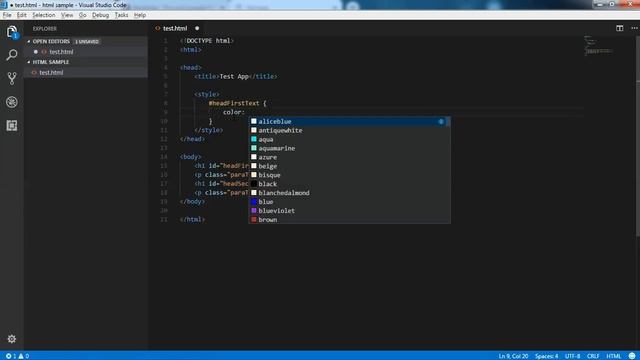Screen dimensions: 640x360
Task: Open the Help menu
Action: 140,15
